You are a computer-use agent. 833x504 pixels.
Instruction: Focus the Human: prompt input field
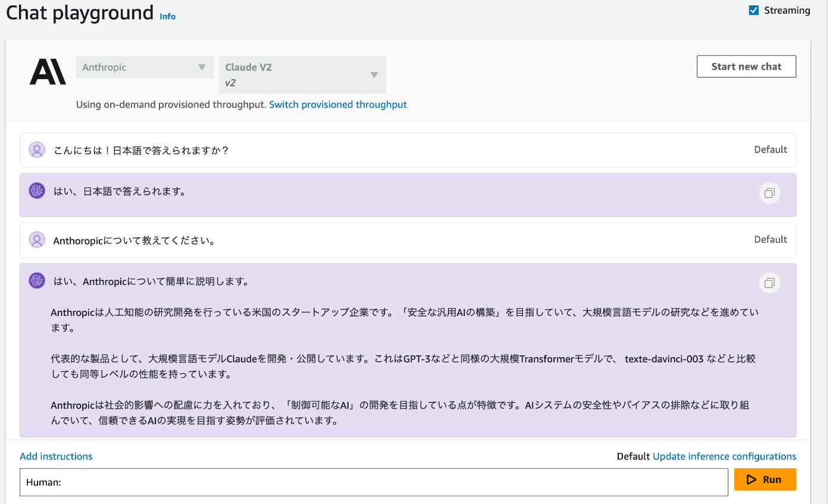click(374, 482)
